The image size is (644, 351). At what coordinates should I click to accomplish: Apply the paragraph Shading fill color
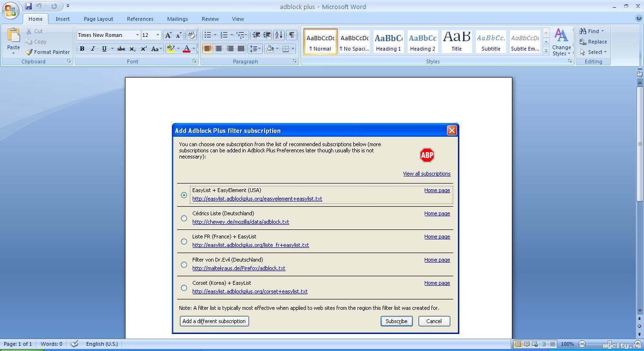[x=270, y=49]
